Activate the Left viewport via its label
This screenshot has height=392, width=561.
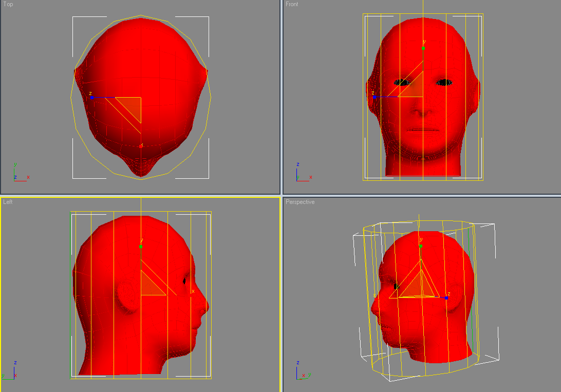8,202
